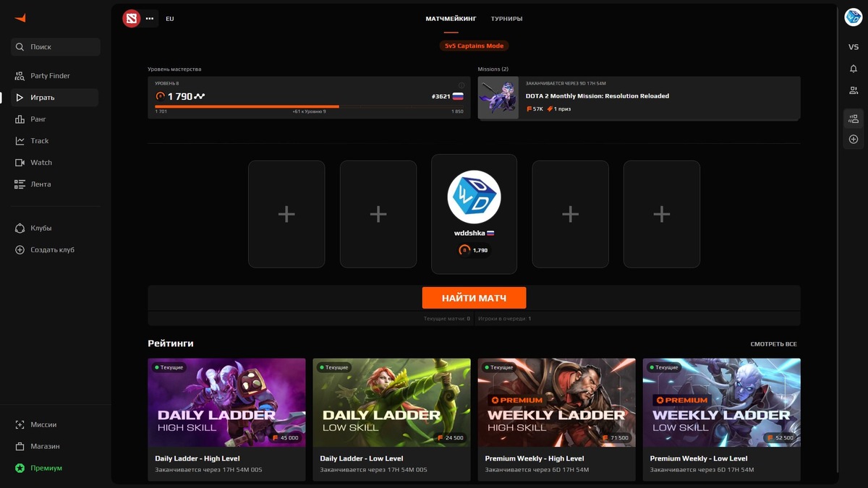Click the Магазин bag icon
The image size is (868, 488).
[20, 447]
